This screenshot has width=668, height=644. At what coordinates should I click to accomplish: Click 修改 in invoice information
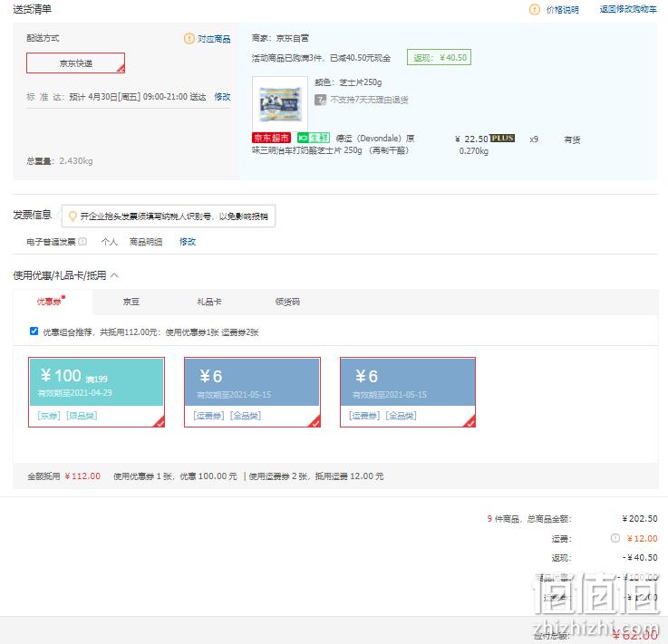188,242
